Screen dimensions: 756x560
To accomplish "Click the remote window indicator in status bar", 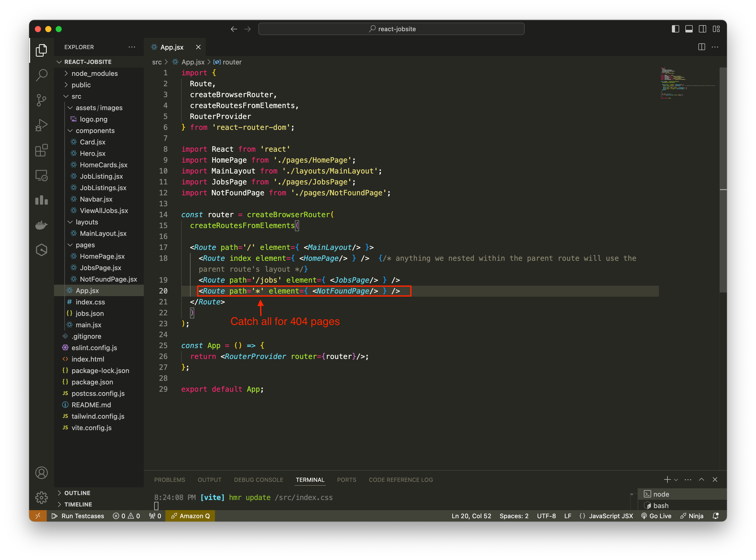I will (x=38, y=516).
